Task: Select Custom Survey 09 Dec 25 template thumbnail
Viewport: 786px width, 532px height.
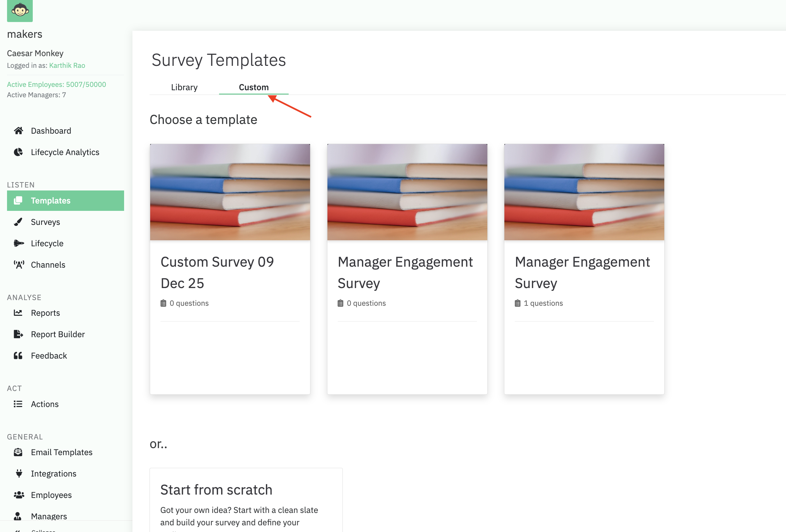Action: tap(230, 192)
